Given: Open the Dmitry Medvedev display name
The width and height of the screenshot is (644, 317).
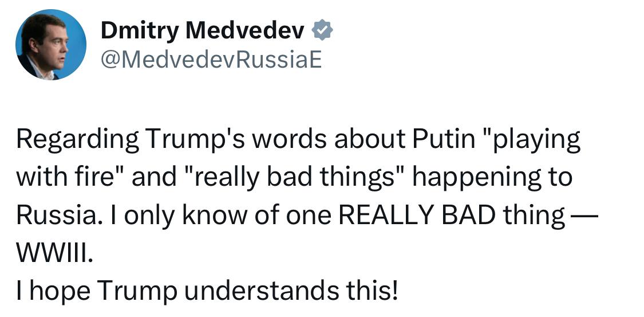Looking at the screenshot, I should tap(202, 32).
